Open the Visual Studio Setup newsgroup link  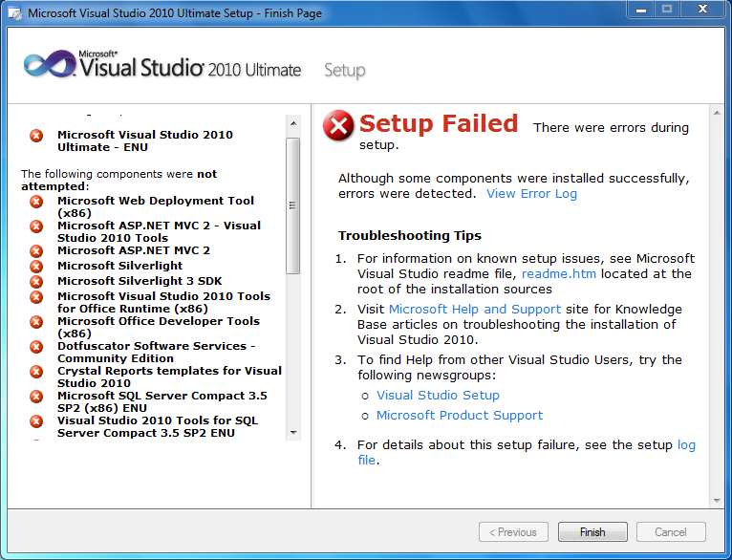(x=438, y=396)
